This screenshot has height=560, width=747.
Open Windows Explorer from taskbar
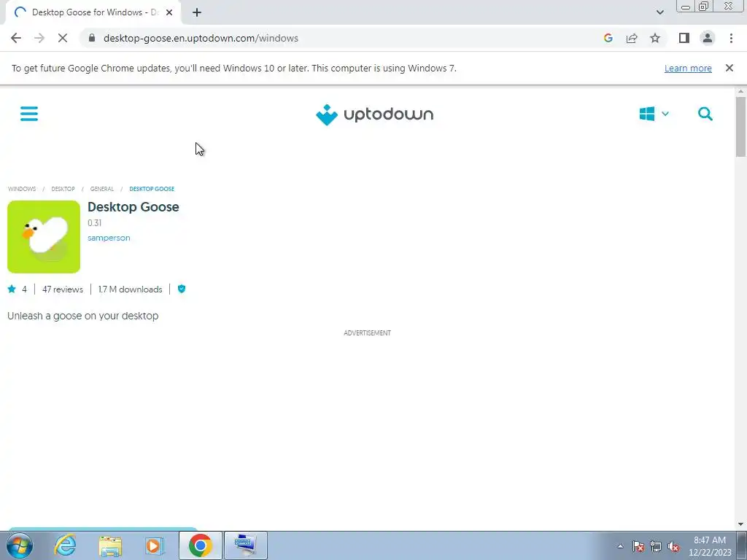[110, 545]
